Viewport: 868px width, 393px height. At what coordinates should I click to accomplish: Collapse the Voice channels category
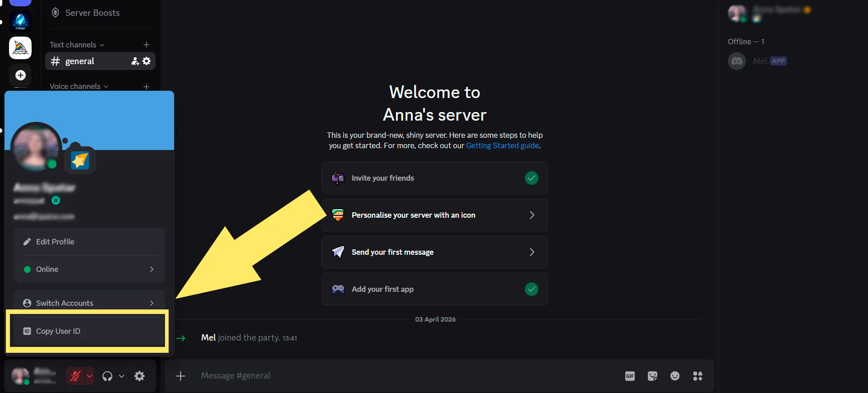79,86
